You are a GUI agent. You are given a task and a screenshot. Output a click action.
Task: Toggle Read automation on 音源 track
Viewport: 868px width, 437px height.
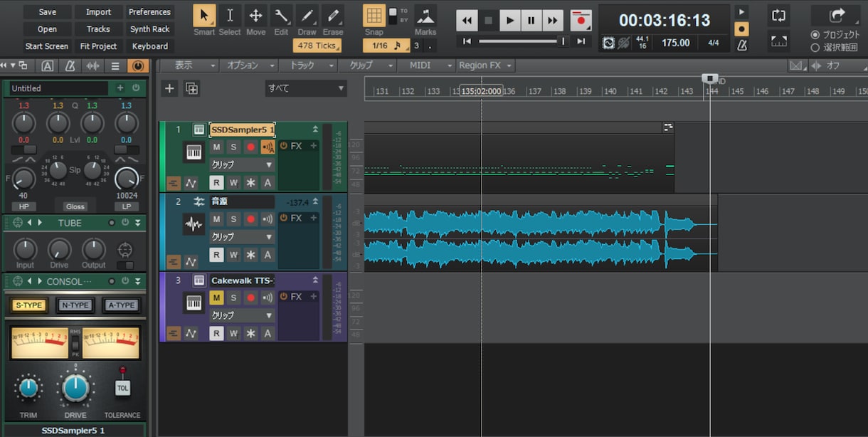216,255
